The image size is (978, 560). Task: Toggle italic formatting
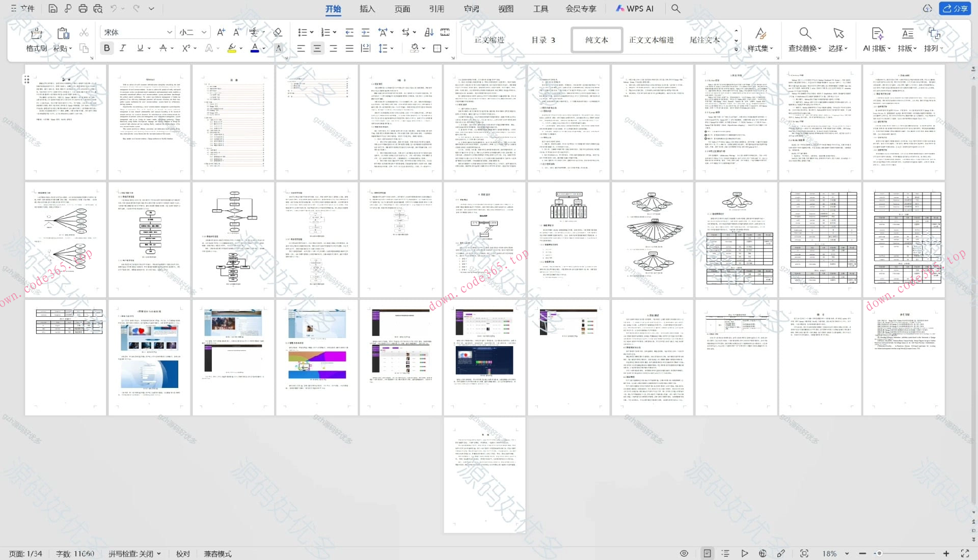click(123, 48)
